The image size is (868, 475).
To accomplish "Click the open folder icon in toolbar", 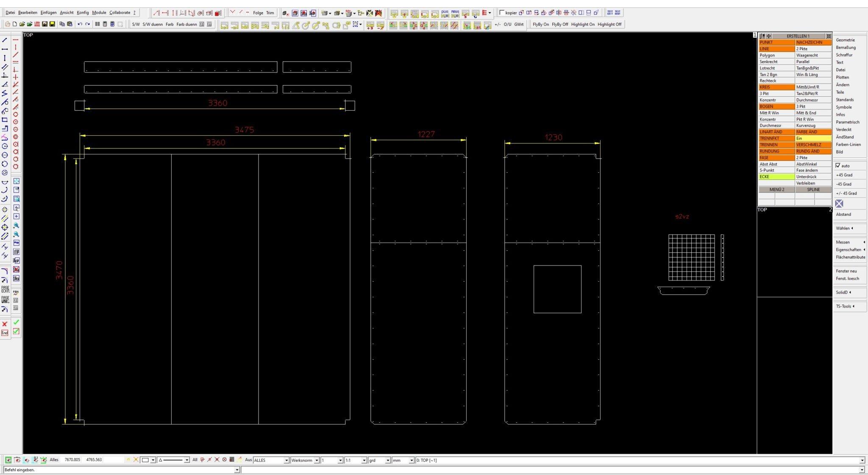I will [22, 24].
